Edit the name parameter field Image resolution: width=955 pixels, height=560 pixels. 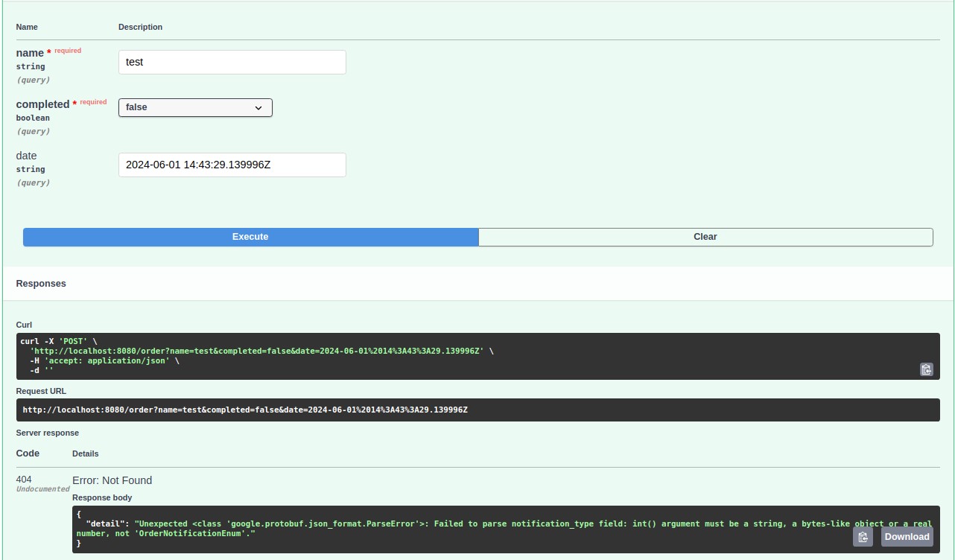point(232,62)
